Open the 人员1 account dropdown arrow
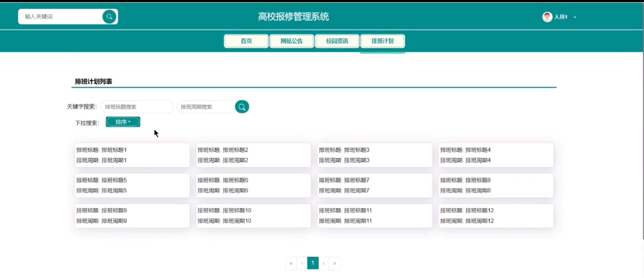 [x=575, y=17]
